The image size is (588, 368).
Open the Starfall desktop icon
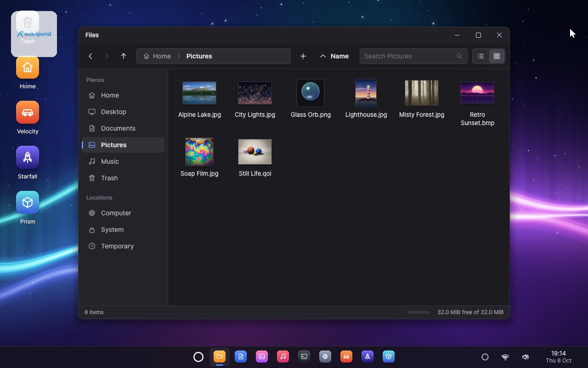click(28, 163)
